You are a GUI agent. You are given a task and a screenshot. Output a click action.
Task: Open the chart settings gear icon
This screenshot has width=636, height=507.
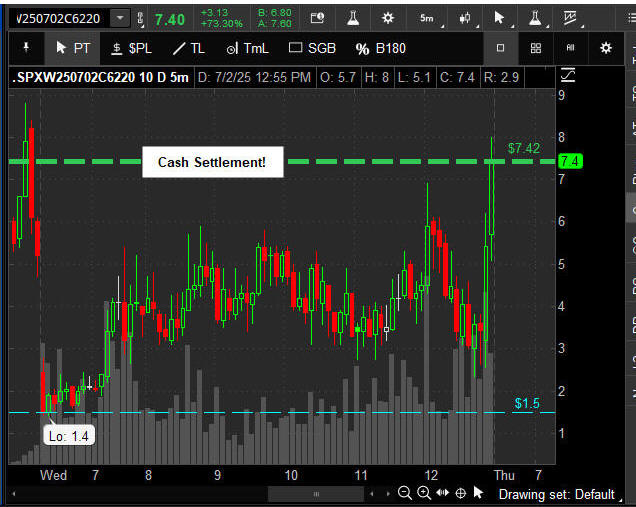pos(388,18)
